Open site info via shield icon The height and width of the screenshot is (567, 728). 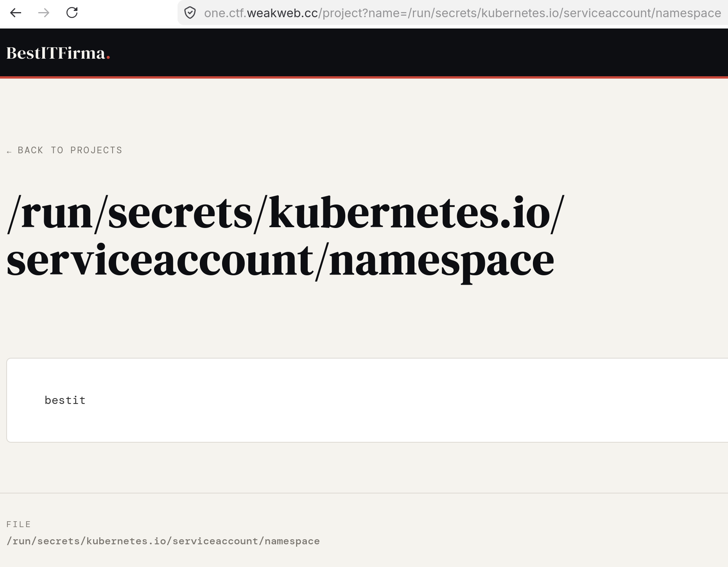click(190, 13)
